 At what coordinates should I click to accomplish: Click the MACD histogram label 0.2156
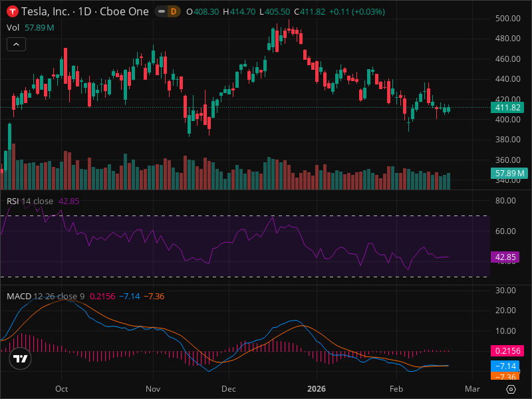[507, 351]
